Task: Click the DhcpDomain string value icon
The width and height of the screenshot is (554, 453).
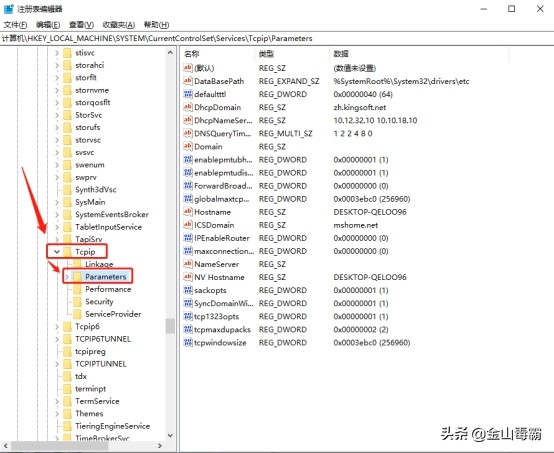Action: (188, 107)
